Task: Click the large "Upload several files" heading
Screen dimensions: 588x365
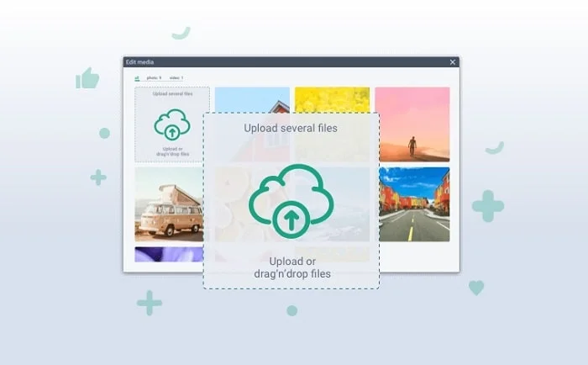Action: point(291,129)
